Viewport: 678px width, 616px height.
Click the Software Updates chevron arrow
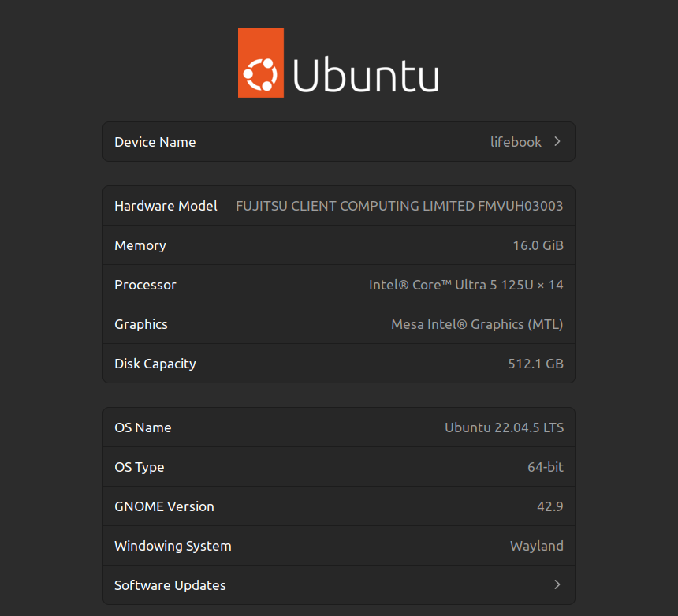[x=557, y=585]
